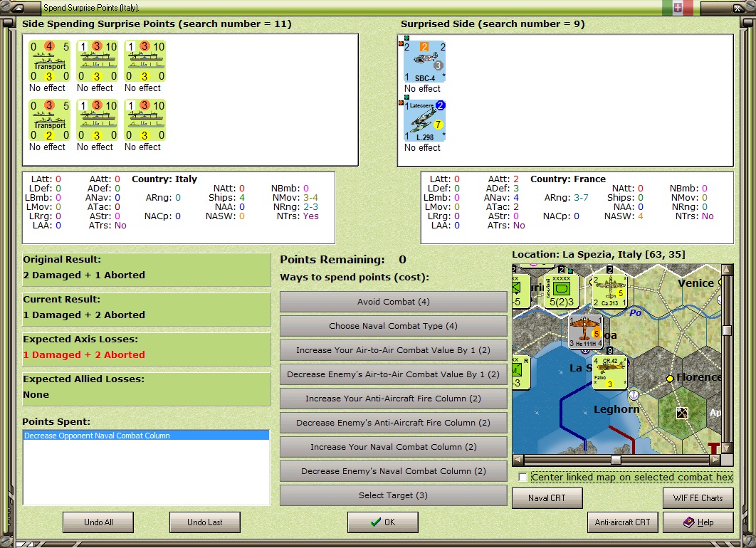Click the infantry counter left of the La Spezia label
756x548 pixels.
pyautogui.click(x=520, y=372)
